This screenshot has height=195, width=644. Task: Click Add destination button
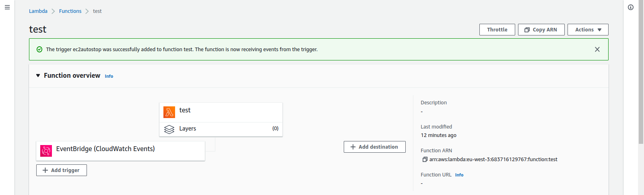(x=374, y=147)
